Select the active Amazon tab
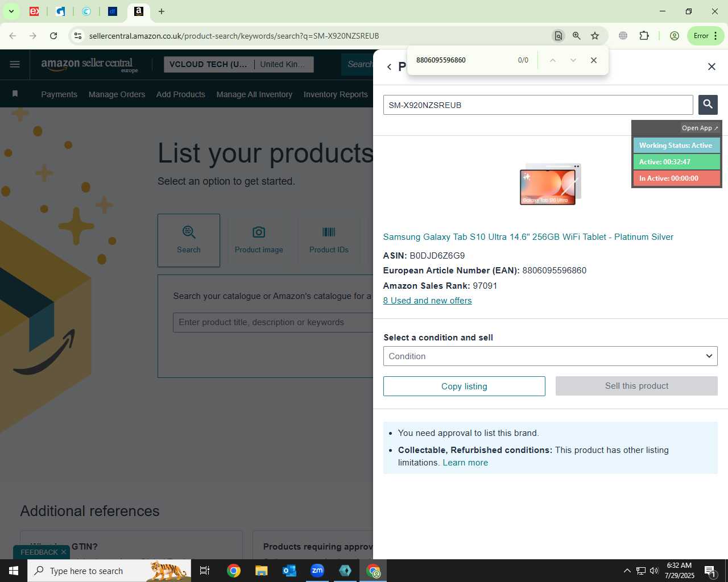 139,11
